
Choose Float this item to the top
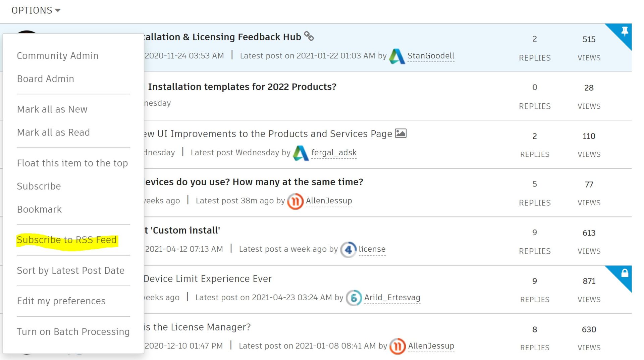point(72,163)
